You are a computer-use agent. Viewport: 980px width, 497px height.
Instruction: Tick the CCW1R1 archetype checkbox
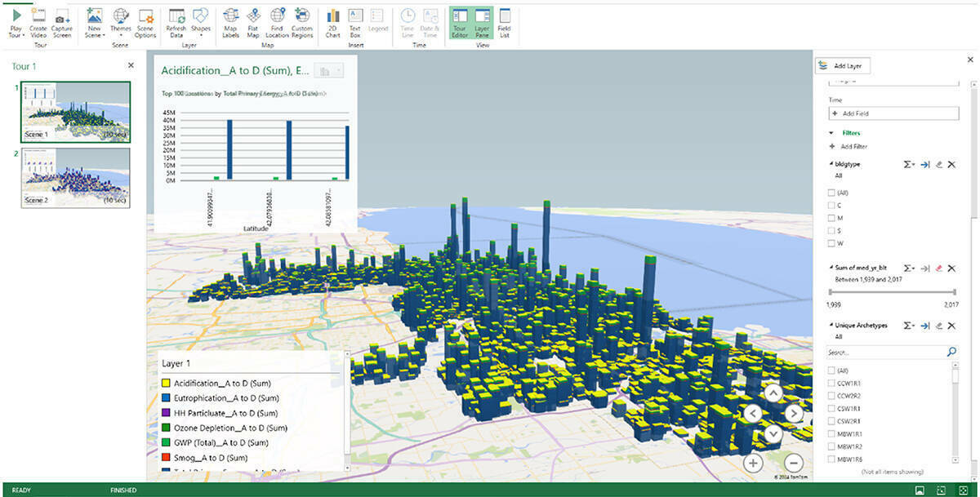pos(831,383)
